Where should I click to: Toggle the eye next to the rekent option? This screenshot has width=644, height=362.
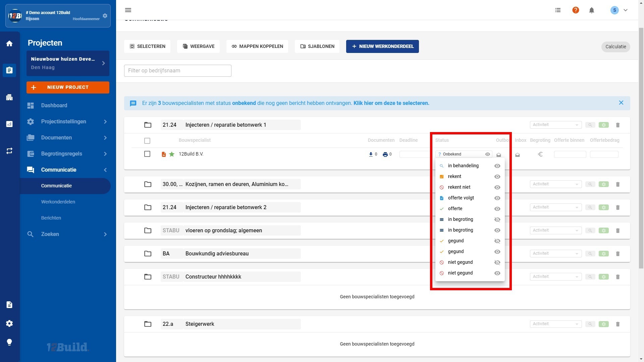click(497, 177)
